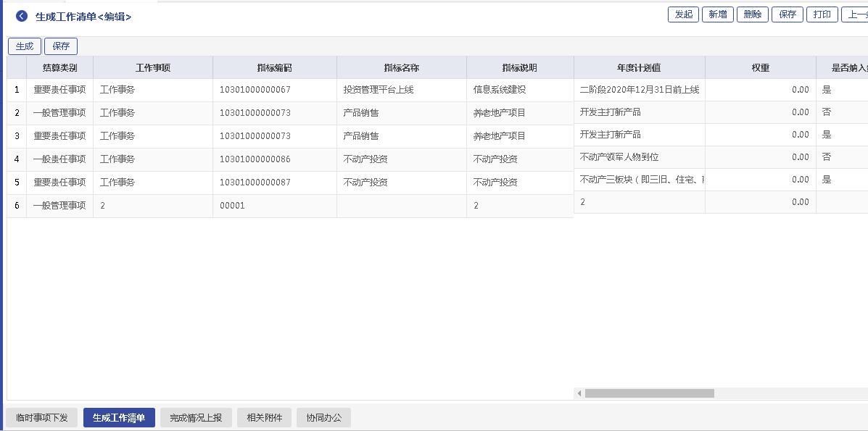Click the 结算类别 column header
Viewport: 868px width, 431px height.
(x=59, y=68)
